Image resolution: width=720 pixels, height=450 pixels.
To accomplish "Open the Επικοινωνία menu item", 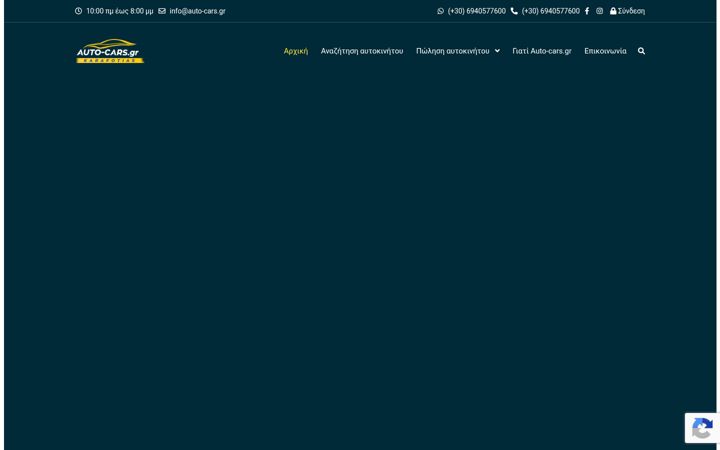I will [x=605, y=51].
